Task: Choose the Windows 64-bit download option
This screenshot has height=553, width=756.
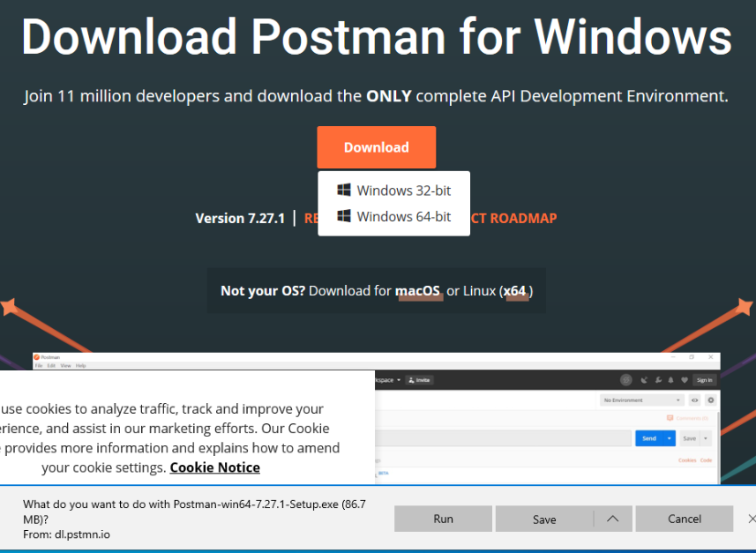Action: [x=403, y=217]
